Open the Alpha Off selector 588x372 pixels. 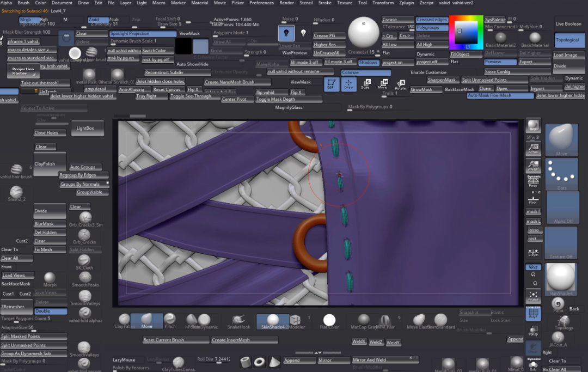click(x=562, y=208)
